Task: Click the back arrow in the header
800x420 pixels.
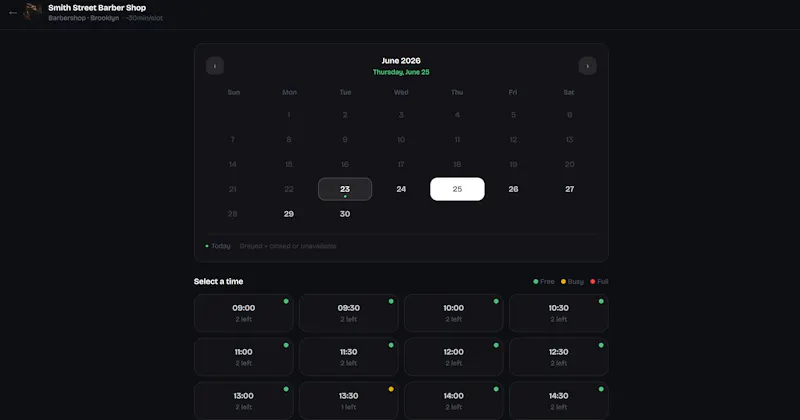Action: click(13, 13)
